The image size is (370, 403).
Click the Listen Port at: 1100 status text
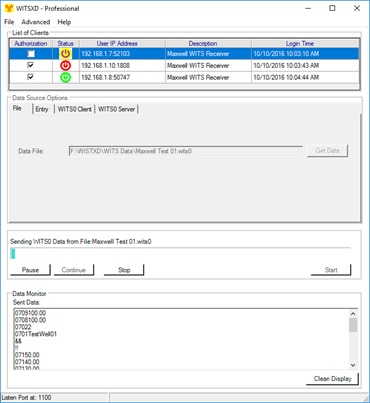[x=26, y=398]
